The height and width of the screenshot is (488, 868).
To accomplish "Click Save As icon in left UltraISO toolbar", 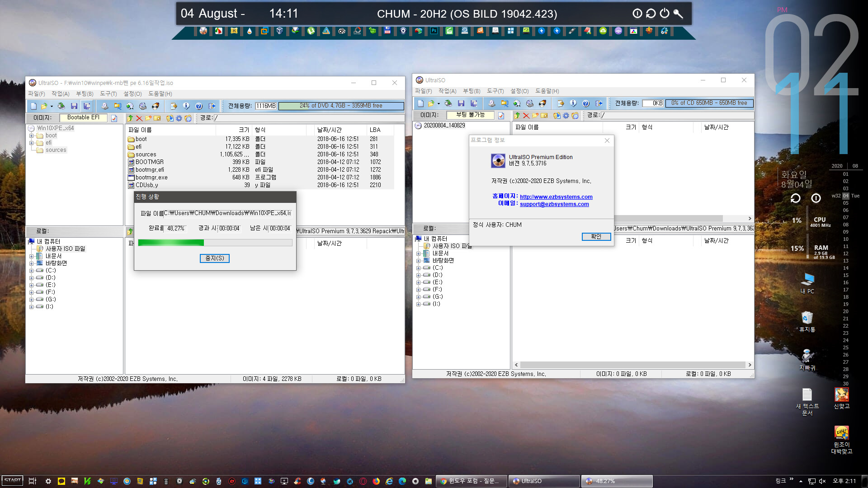I will (87, 106).
